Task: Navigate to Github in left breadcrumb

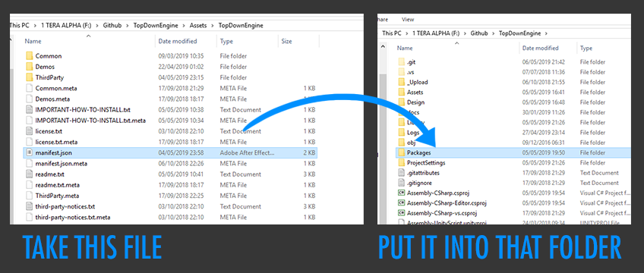Action: 112,26
